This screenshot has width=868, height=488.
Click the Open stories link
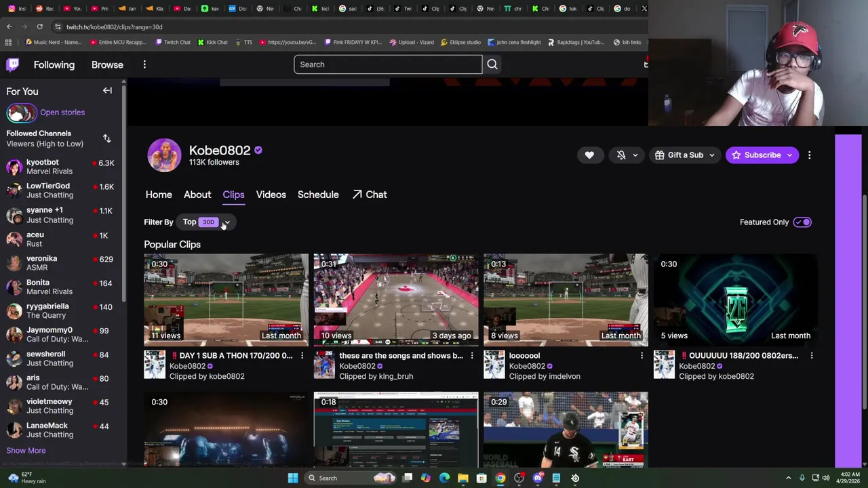62,113
